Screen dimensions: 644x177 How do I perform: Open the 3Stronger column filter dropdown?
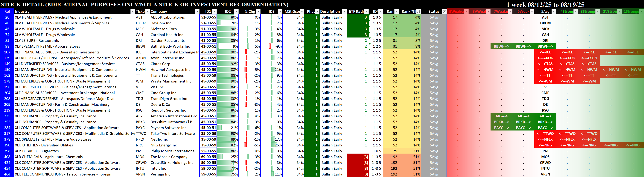coord(598,11)
